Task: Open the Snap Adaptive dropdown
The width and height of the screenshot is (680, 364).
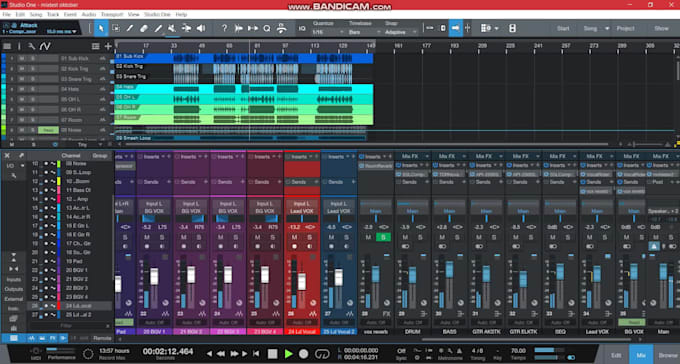Action: click(401, 32)
